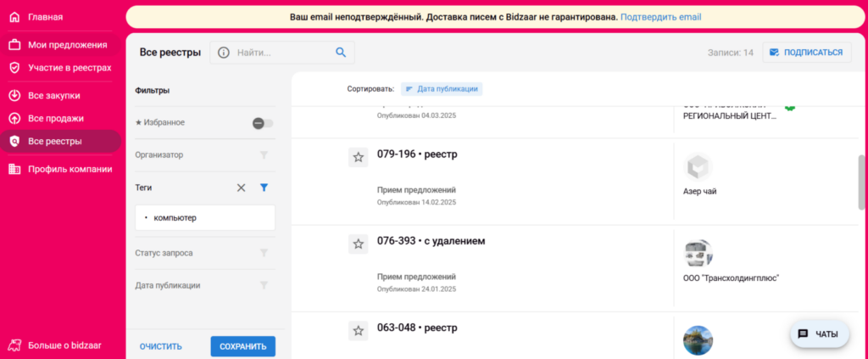The width and height of the screenshot is (868, 359).
Task: Expand the Дата публикации filter
Action: tap(264, 285)
